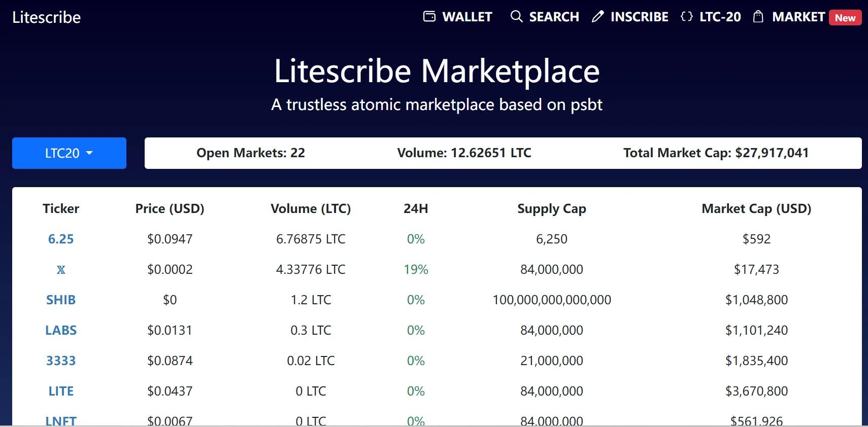Open the LTC20 dropdown selector
868x427 pixels.
click(x=69, y=153)
